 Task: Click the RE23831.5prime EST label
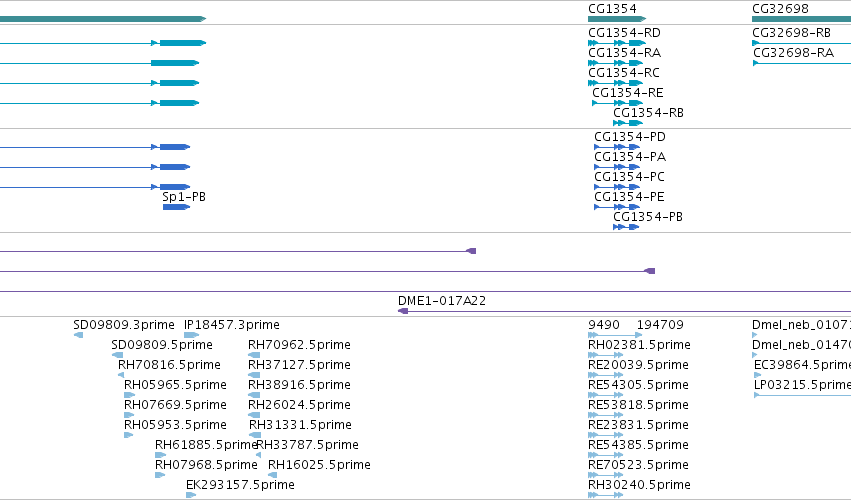pos(638,425)
